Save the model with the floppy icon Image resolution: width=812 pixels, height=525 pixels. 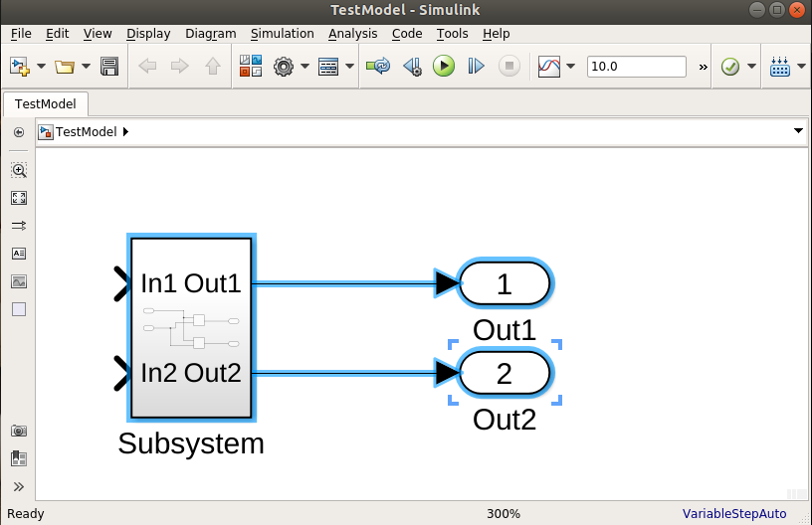coord(109,67)
